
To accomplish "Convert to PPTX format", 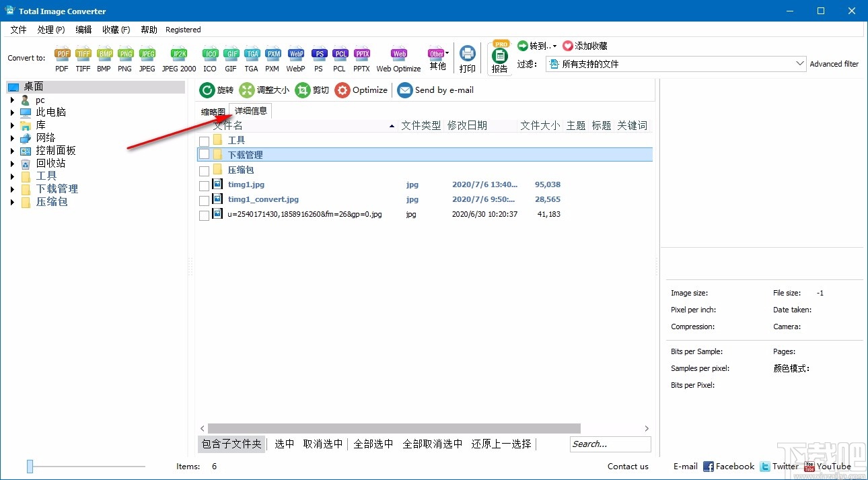I will (362, 59).
